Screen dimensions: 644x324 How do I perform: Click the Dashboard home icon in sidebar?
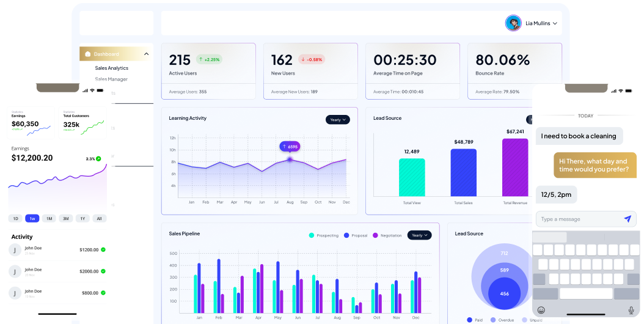[x=88, y=54]
